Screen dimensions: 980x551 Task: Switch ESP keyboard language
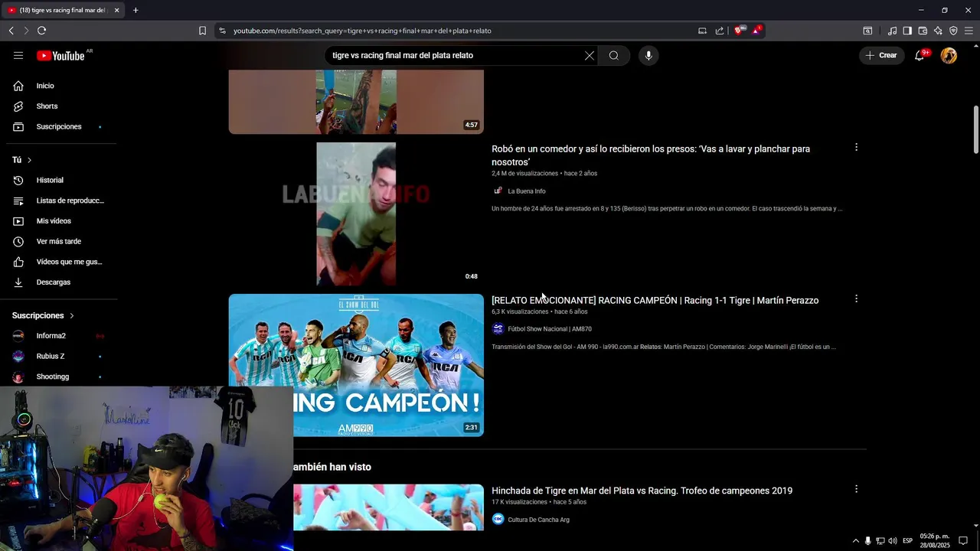pyautogui.click(x=907, y=540)
